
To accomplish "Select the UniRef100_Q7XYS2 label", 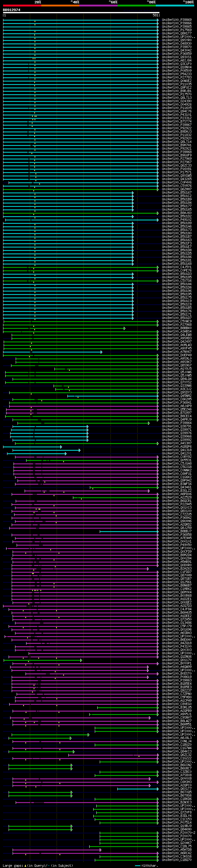I will [x=177, y=382].
